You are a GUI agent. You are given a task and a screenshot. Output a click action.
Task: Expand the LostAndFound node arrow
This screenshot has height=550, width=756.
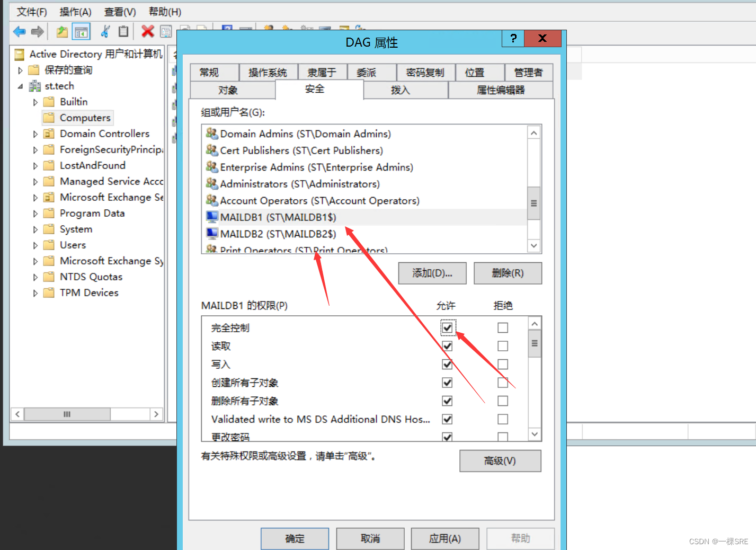point(35,165)
